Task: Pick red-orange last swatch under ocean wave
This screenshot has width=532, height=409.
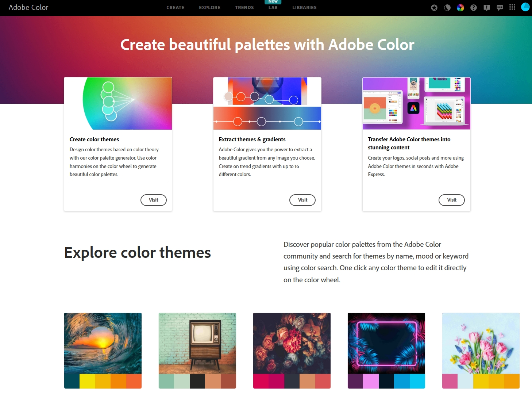Action: [134, 381]
